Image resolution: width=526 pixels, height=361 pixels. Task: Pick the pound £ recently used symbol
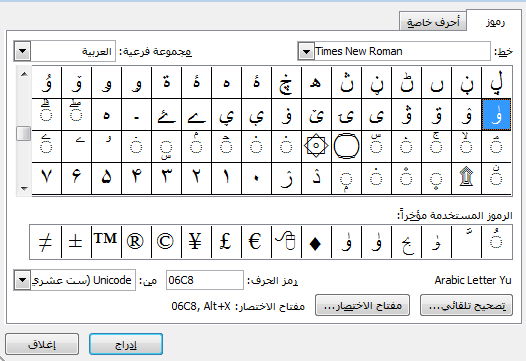coord(226,242)
